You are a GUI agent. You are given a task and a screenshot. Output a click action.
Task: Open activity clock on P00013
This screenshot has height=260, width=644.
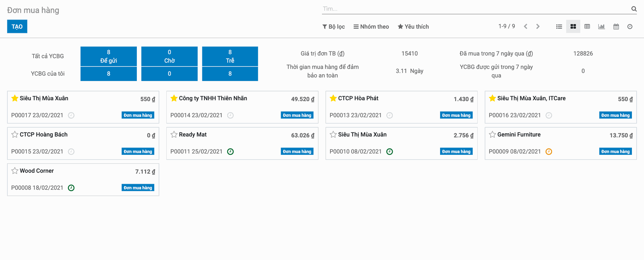389,115
